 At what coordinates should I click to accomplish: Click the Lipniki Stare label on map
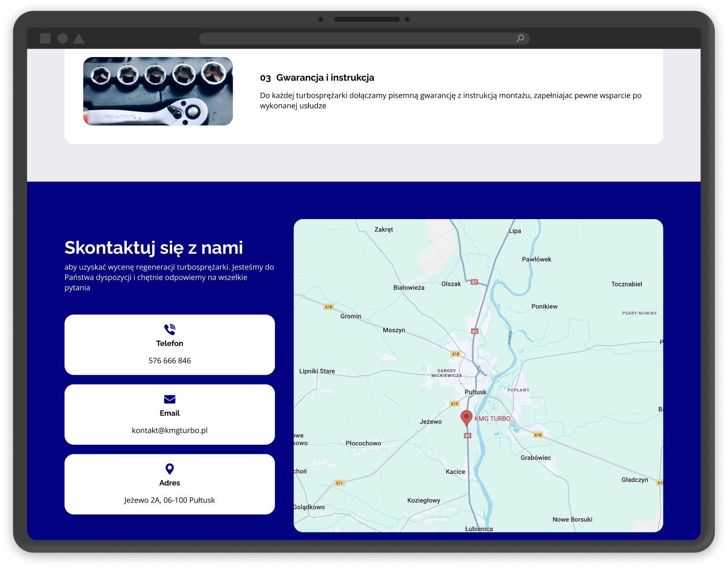[x=317, y=371]
